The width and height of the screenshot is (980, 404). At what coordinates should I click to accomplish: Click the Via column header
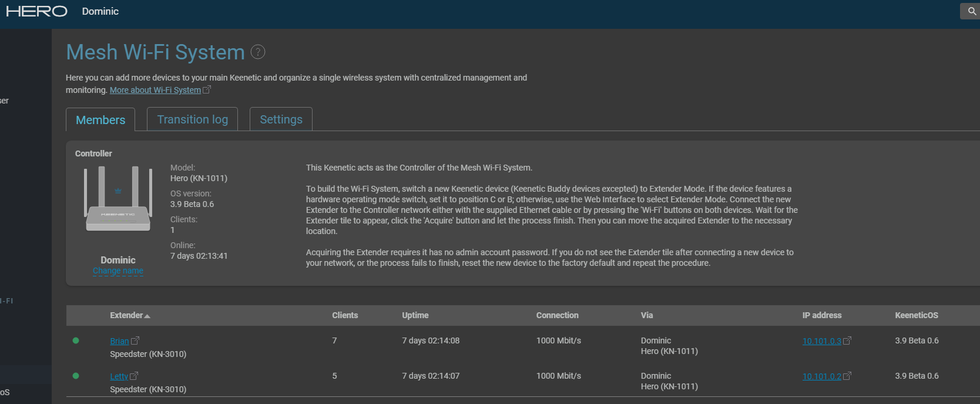[647, 315]
